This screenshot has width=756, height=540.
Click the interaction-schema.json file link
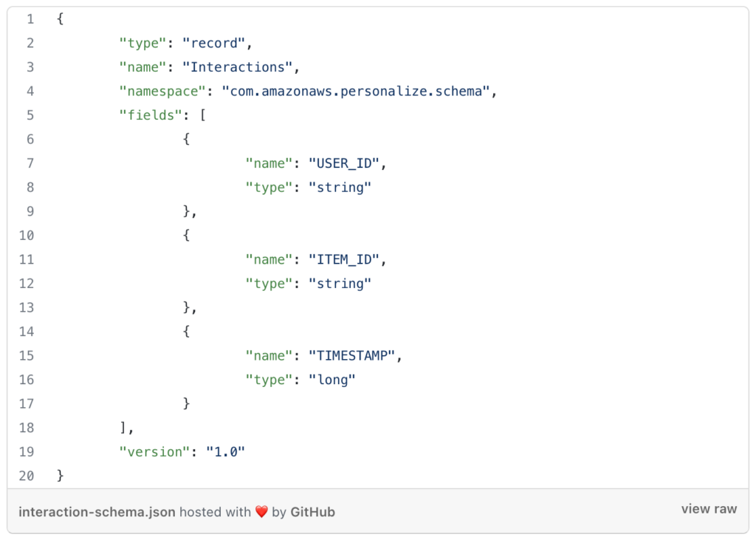tap(97, 512)
